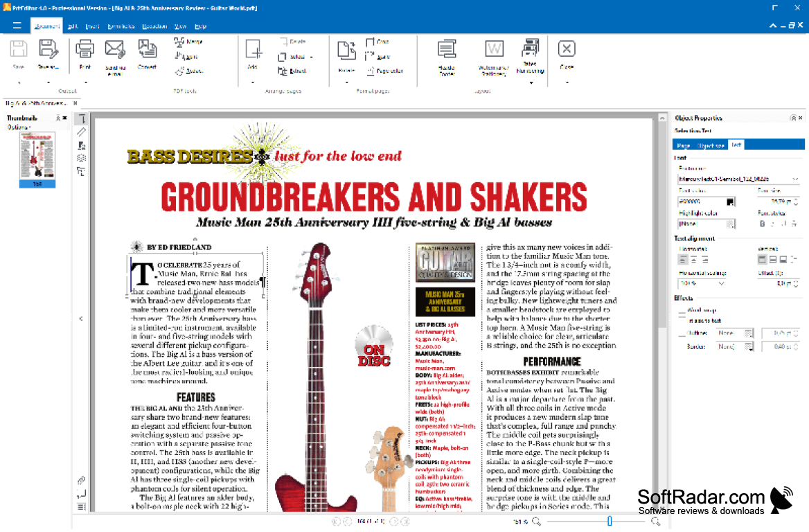The image size is (809, 532).
Task: Click the Save icon in the ribbon
Action: coord(19,50)
